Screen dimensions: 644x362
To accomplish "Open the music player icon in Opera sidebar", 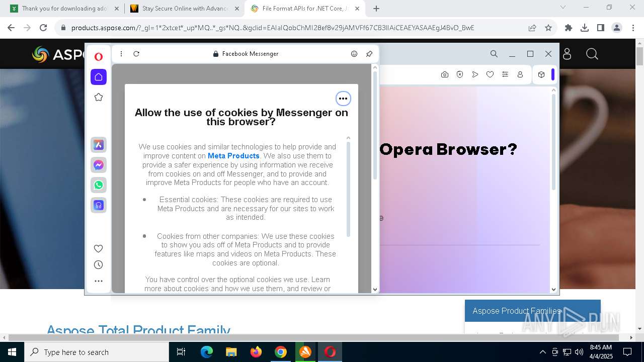I will (x=99, y=205).
